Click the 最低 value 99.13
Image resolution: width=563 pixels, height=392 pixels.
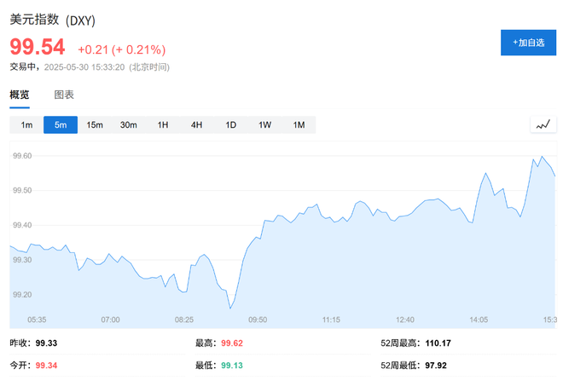point(232,366)
